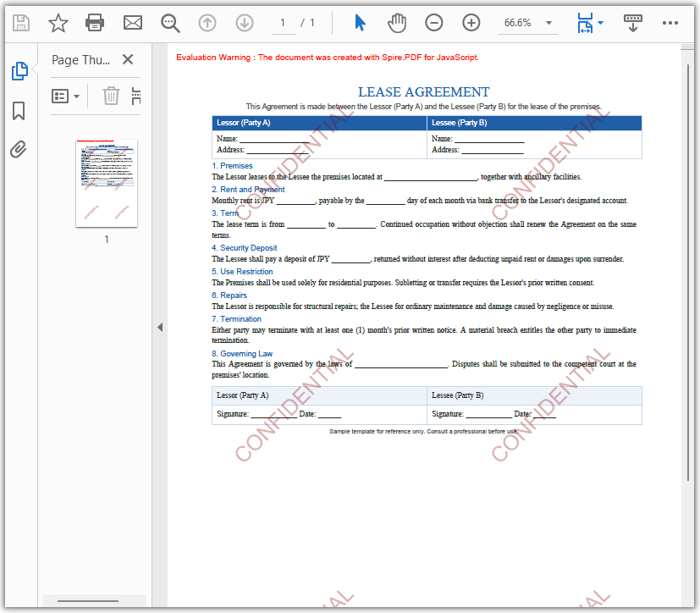Go to previous page up arrow
700x613 pixels.
[207, 22]
